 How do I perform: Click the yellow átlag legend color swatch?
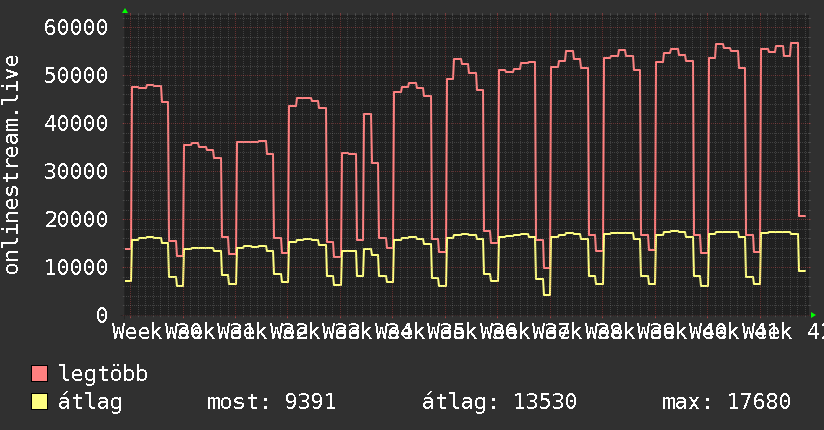pos(39,402)
